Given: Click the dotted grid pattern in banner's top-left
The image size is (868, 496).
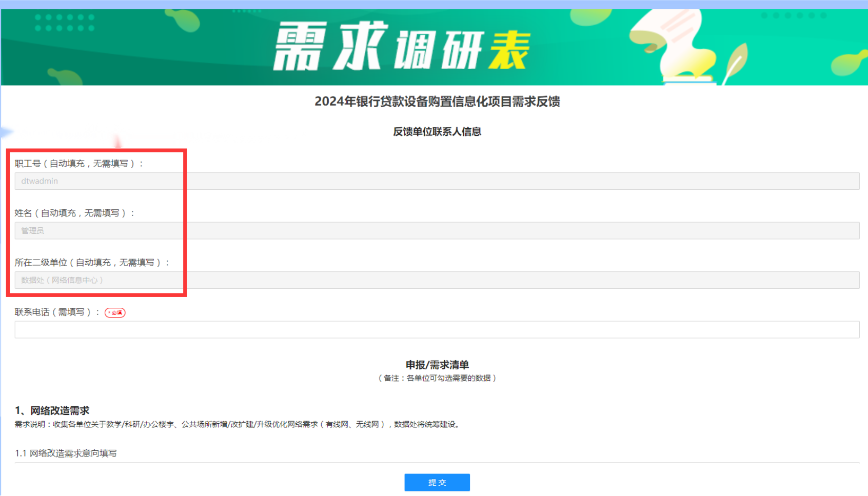Looking at the screenshot, I should pos(64,23).
